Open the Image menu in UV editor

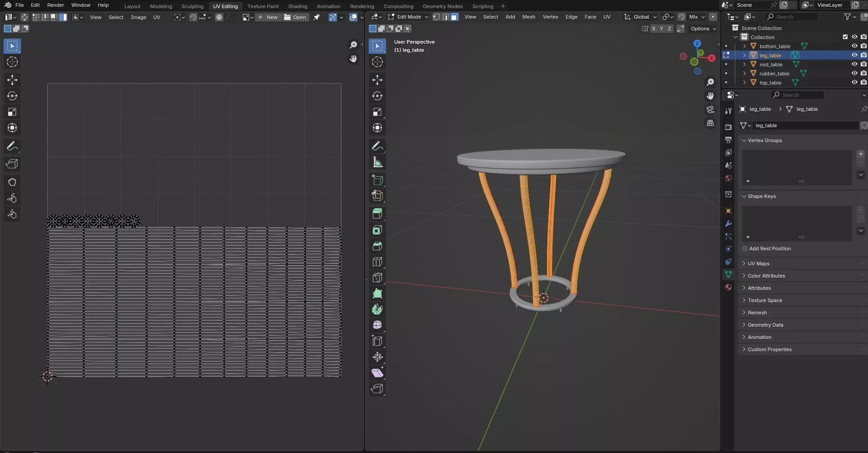click(138, 17)
